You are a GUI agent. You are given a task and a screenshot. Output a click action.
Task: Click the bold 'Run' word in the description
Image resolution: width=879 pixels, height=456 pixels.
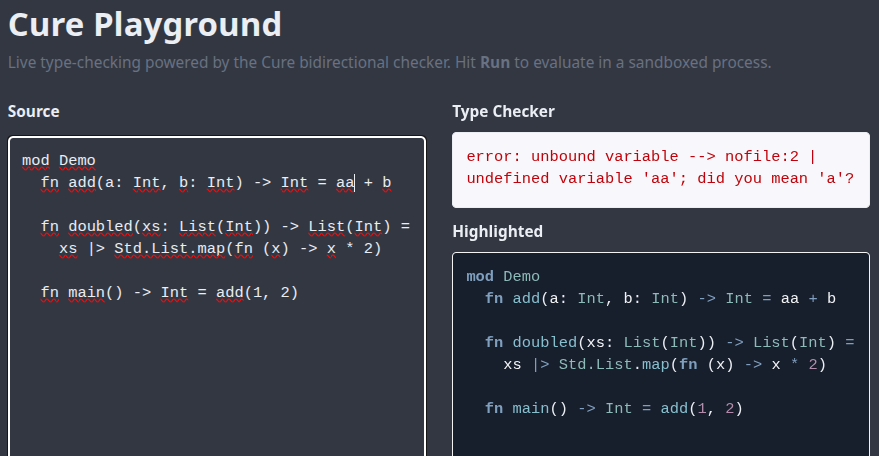point(495,62)
